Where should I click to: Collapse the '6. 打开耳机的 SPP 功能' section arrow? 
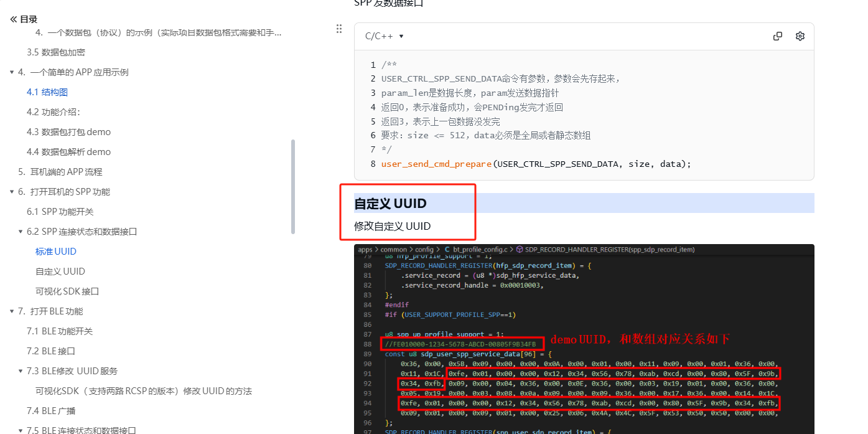coord(12,192)
